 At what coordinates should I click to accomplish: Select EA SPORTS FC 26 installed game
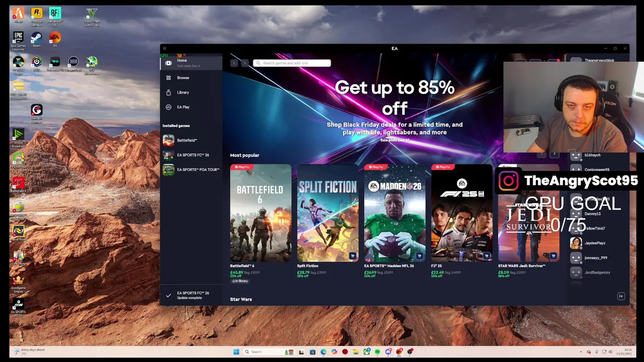(191, 155)
